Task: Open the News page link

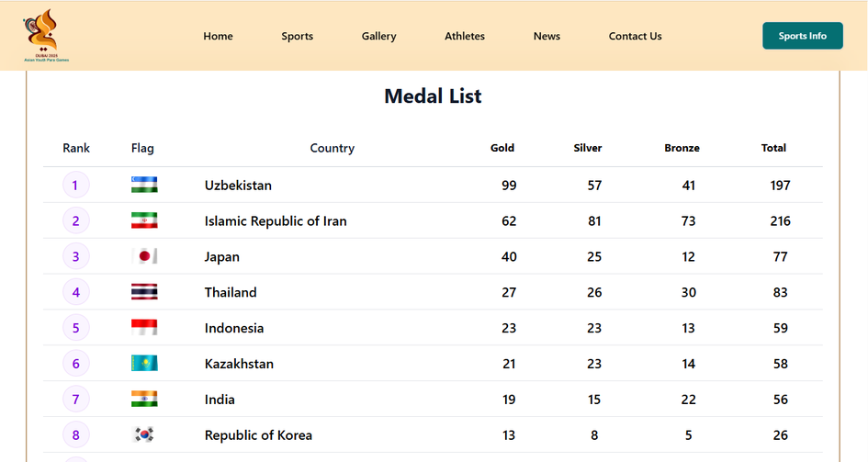Action: point(547,37)
